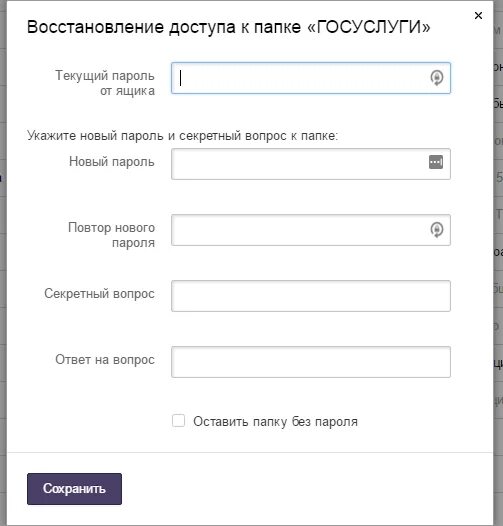This screenshot has height=526, width=503.
Task: Focus the 'Секретный вопрос' input field
Action: click(x=311, y=296)
